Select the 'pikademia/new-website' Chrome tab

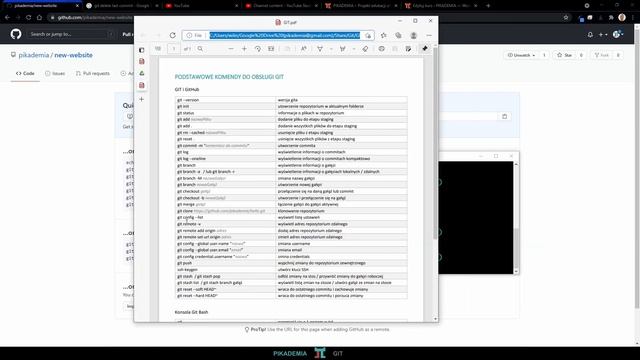[x=42, y=6]
